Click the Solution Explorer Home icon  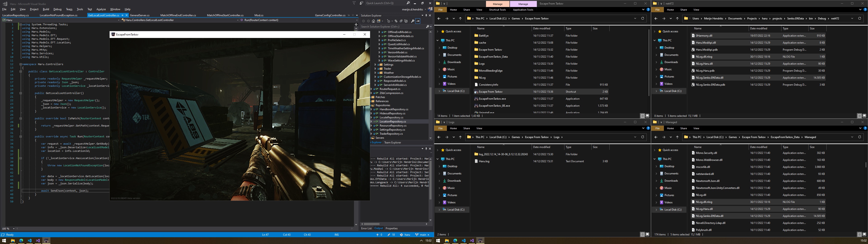(373, 21)
